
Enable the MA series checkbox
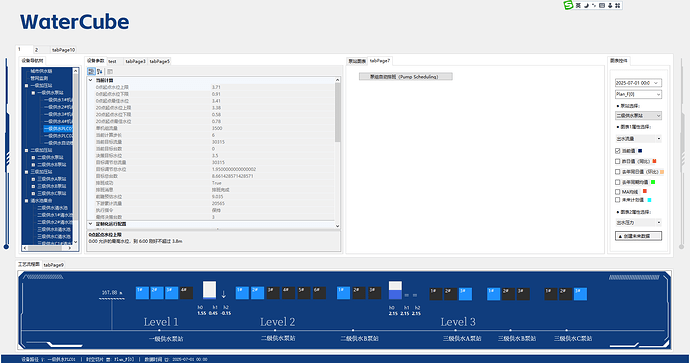click(618, 192)
